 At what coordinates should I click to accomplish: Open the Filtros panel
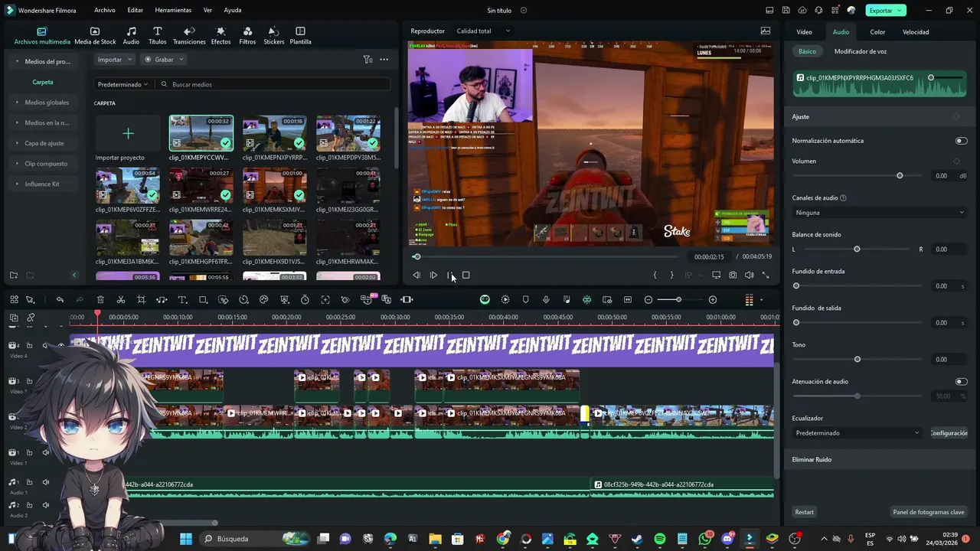[x=247, y=36]
